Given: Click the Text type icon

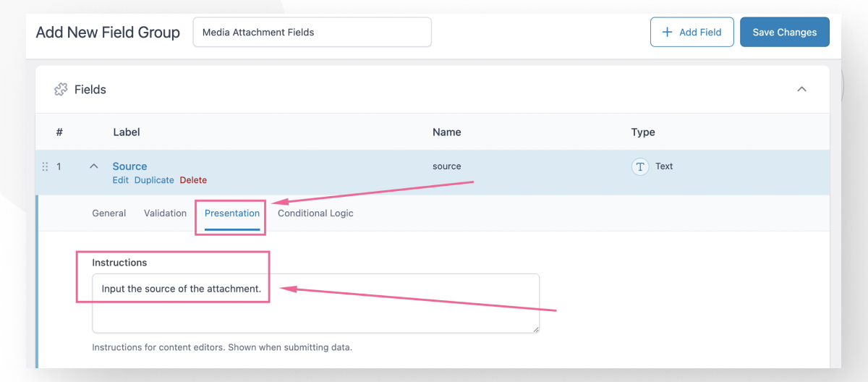Looking at the screenshot, I should tap(640, 166).
